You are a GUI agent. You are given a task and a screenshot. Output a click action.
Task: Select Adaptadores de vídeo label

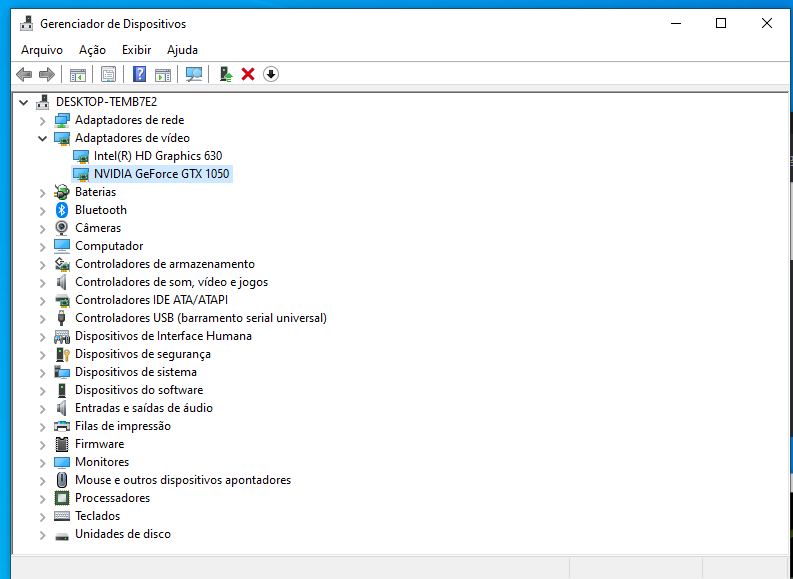tap(132, 138)
